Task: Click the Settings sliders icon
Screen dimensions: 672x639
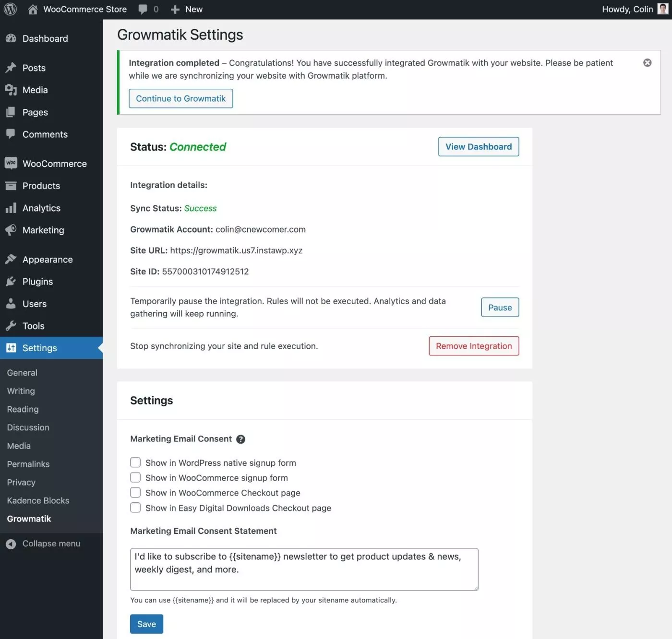Action: pos(11,348)
